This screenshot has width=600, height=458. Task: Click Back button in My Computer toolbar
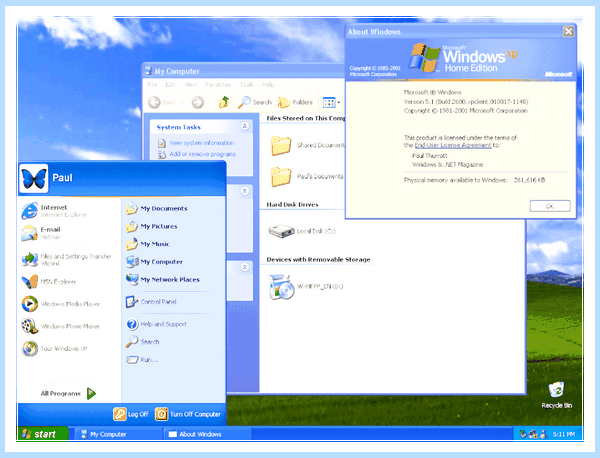pos(161,102)
